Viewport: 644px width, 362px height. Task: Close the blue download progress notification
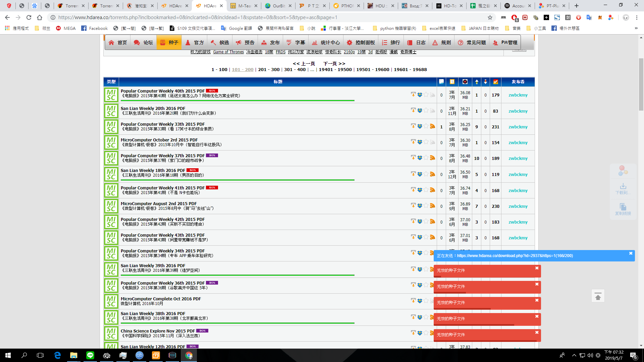tap(631, 253)
